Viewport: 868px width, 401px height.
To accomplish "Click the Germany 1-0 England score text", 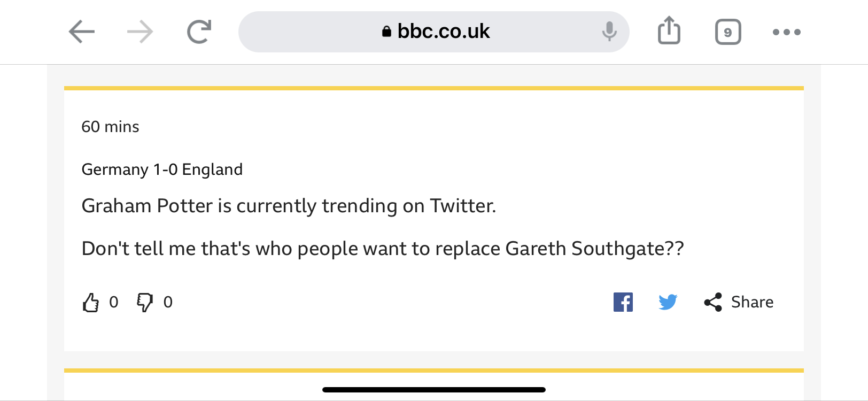I will (x=162, y=169).
